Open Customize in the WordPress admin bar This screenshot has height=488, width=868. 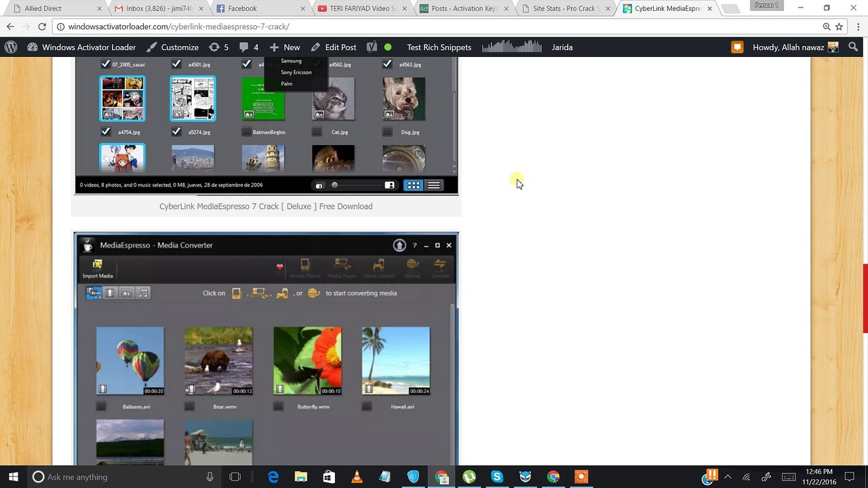[173, 47]
